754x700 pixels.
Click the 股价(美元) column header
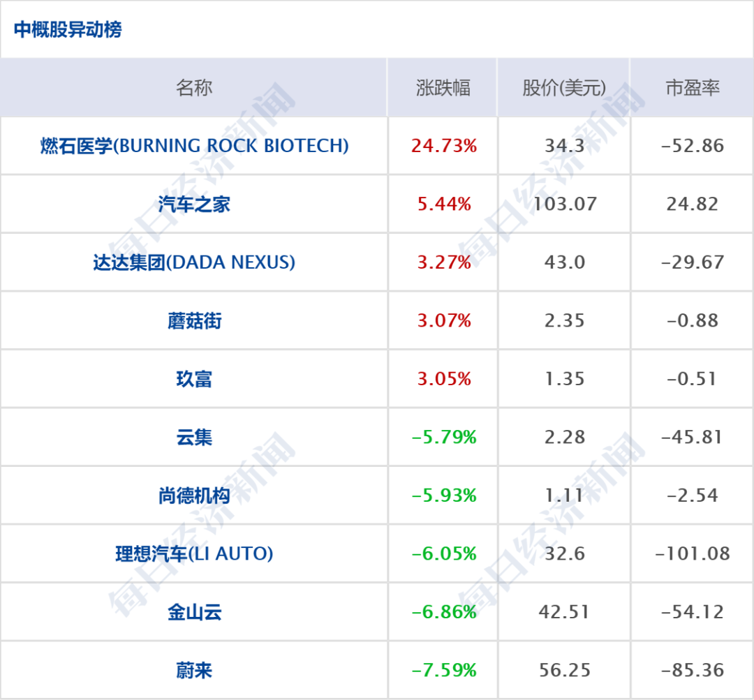click(x=564, y=88)
